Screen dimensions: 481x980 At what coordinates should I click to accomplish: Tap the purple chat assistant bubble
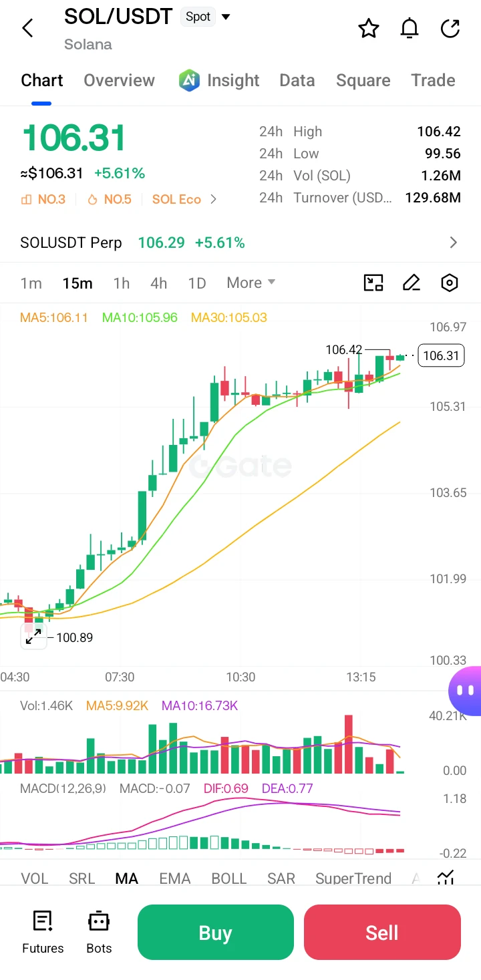pyautogui.click(x=466, y=690)
